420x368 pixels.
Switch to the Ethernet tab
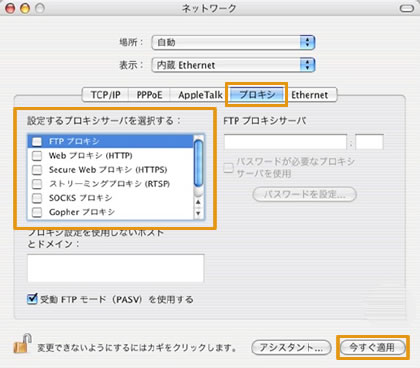[310, 95]
